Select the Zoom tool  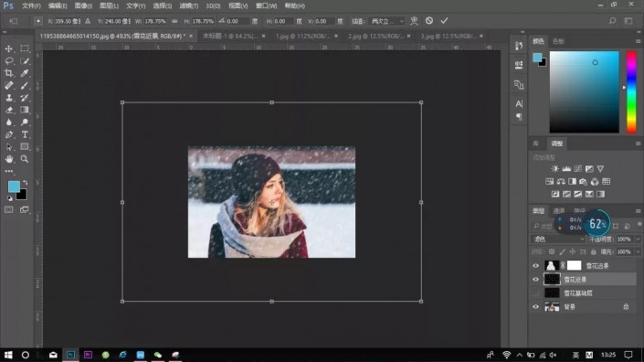[25, 159]
